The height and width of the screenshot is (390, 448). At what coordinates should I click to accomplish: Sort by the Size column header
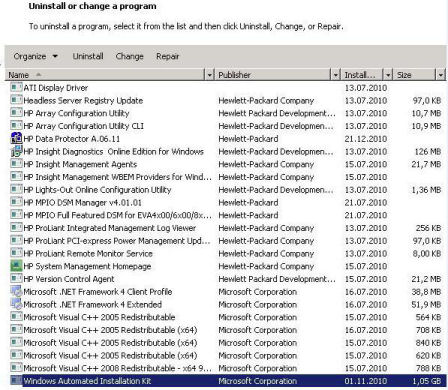tap(415, 75)
